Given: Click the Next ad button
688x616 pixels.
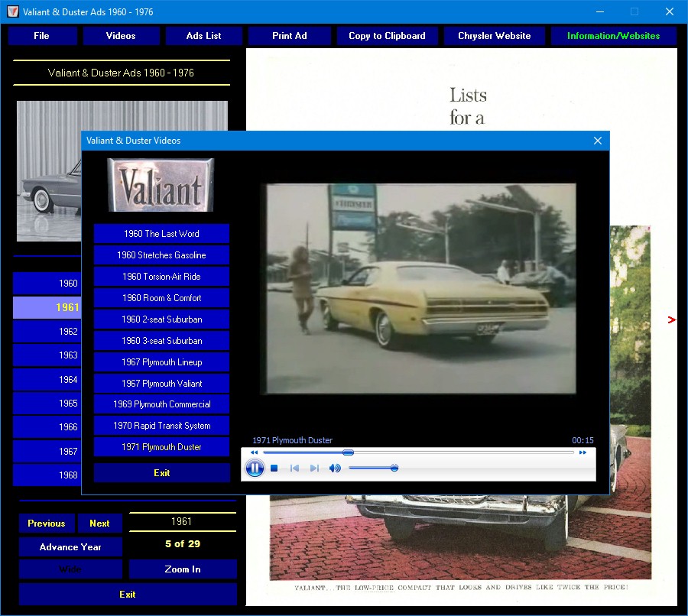Looking at the screenshot, I should pyautogui.click(x=99, y=524).
